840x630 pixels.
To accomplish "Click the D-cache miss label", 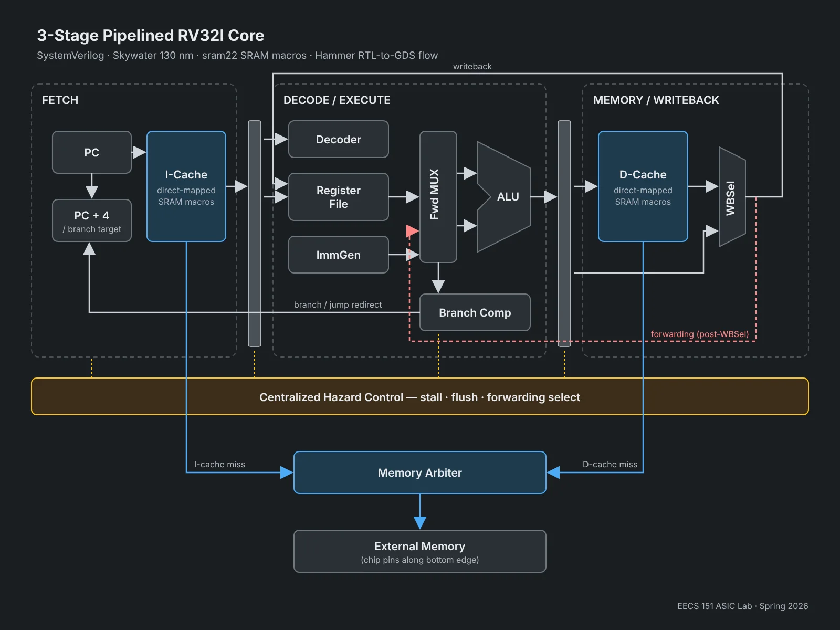I will click(610, 465).
